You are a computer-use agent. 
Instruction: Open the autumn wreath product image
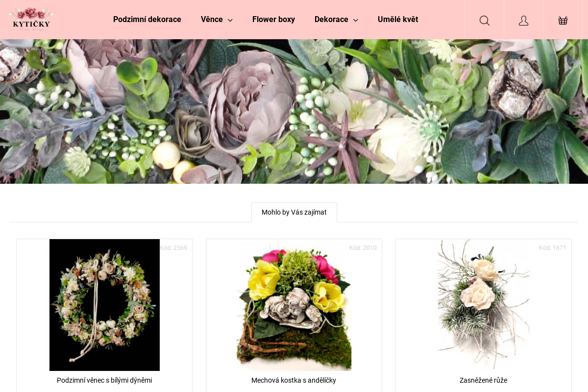tap(104, 305)
